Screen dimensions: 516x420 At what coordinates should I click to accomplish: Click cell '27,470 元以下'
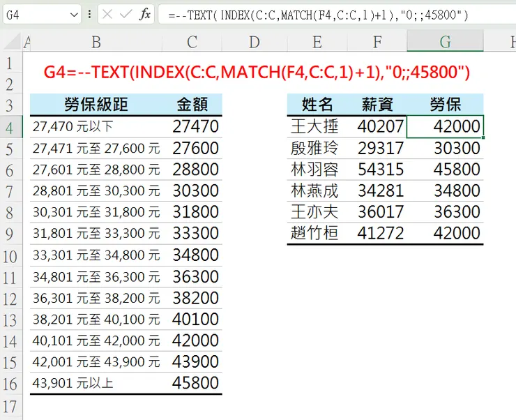tap(96, 126)
